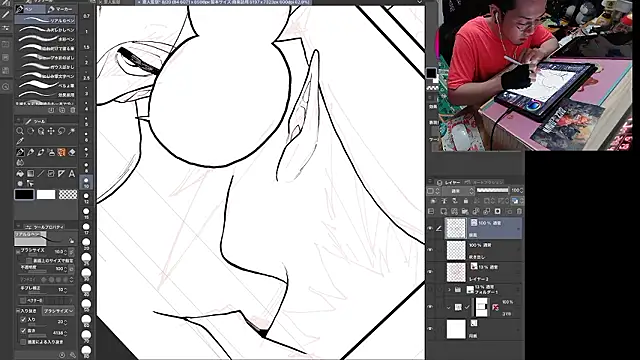Click the create layer mask icon
This screenshot has width=640, height=360.
tap(498, 211)
